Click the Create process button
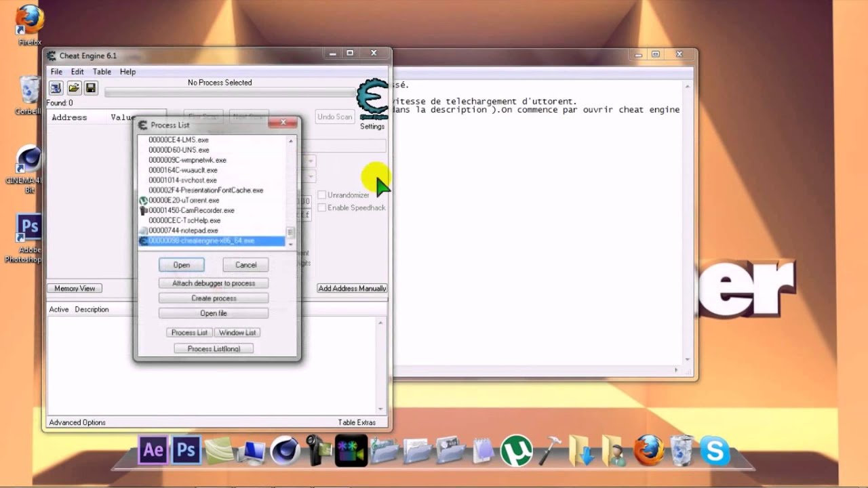This screenshot has width=868, height=488. pyautogui.click(x=214, y=298)
